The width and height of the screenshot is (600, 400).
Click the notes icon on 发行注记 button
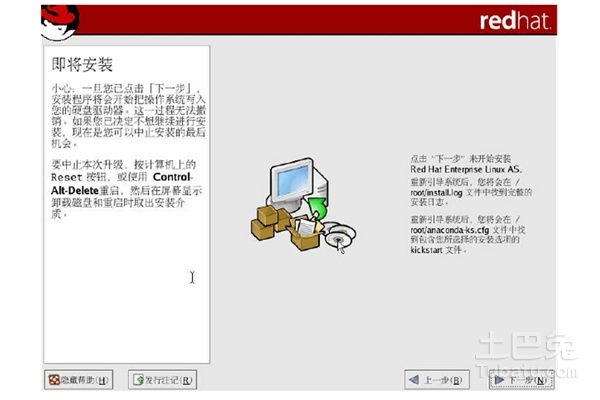pos(138,380)
